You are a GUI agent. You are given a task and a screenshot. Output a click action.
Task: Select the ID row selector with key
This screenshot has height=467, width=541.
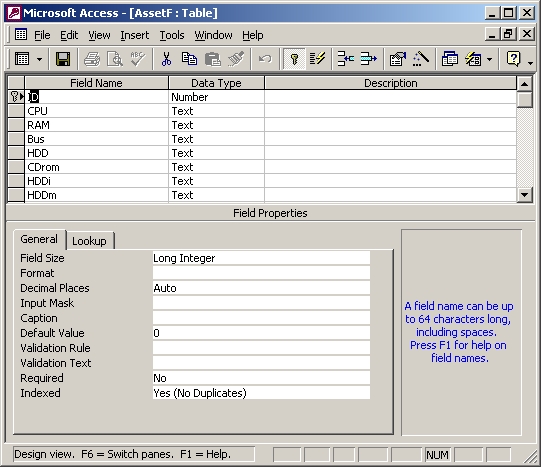tap(16, 97)
